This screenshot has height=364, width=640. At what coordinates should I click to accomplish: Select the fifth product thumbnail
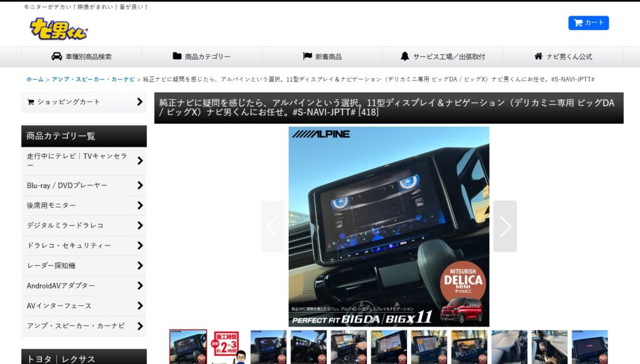pyautogui.click(x=349, y=347)
